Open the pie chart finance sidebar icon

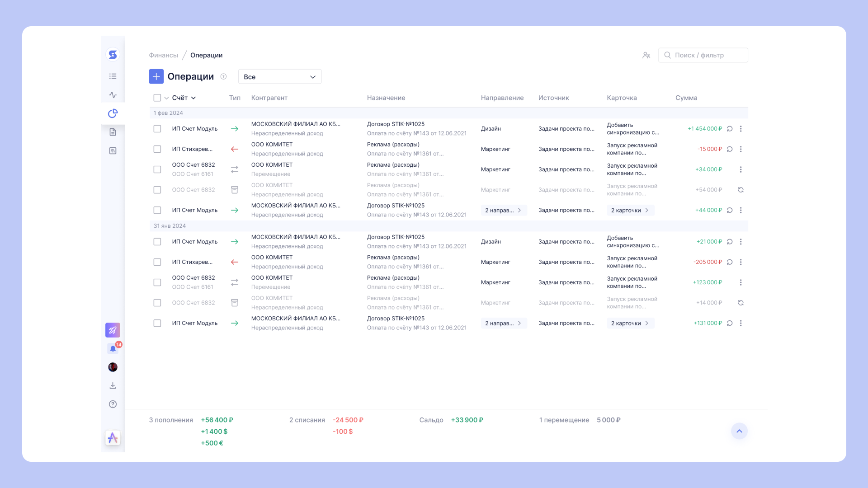[x=113, y=113]
